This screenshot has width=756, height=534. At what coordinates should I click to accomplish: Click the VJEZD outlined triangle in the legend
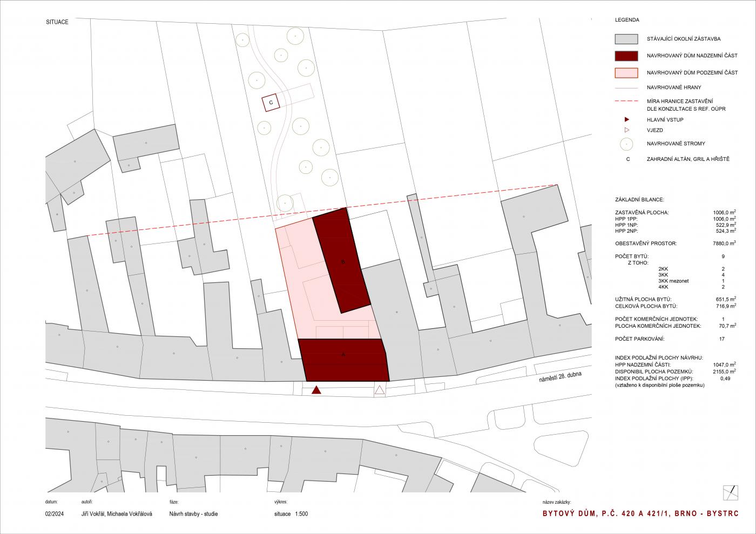click(626, 130)
